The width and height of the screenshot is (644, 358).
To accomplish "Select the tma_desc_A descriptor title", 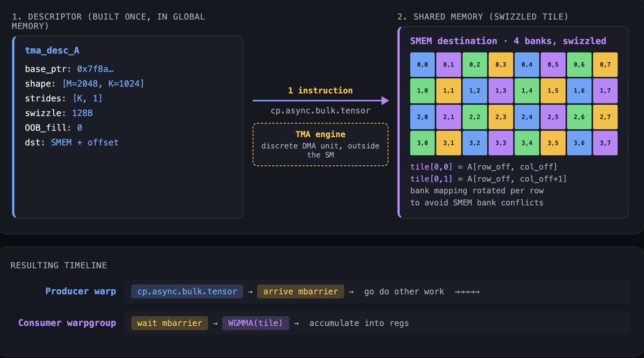I will click(x=52, y=50).
